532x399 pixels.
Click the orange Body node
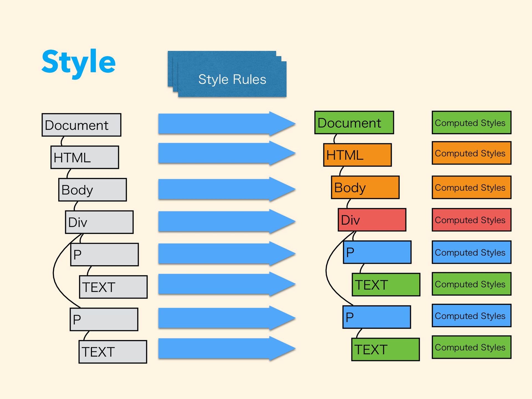coord(365,187)
